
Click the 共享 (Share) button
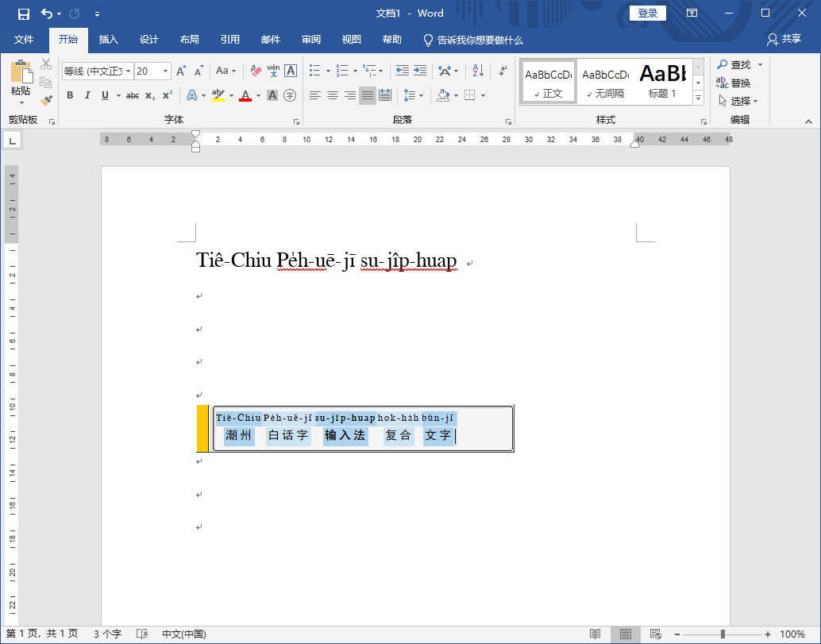point(784,39)
